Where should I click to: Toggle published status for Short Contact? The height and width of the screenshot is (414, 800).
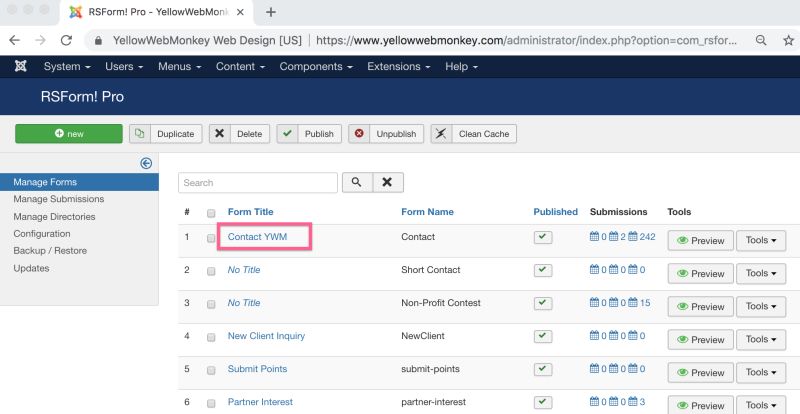(x=543, y=270)
